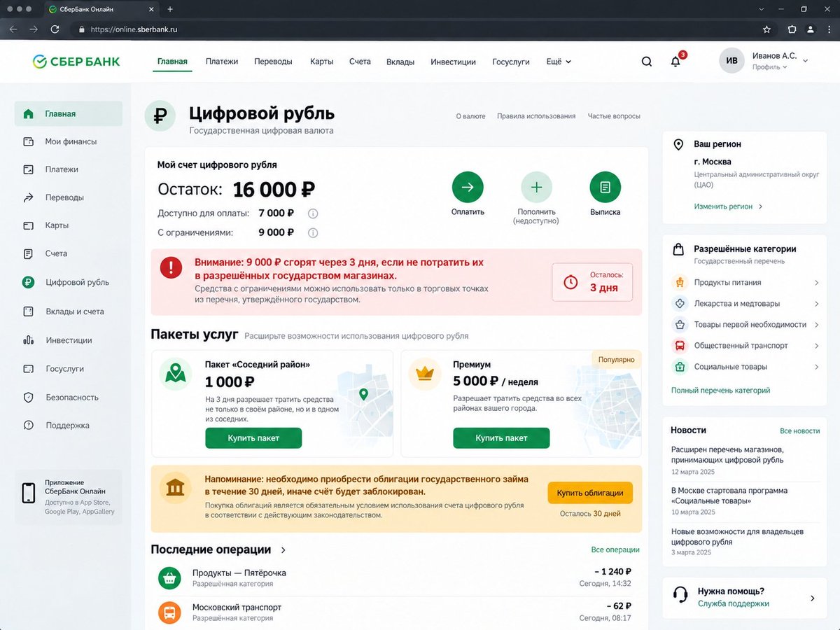Reload the page with browser refresh button
This screenshot has height=630, width=840.
tap(55, 29)
